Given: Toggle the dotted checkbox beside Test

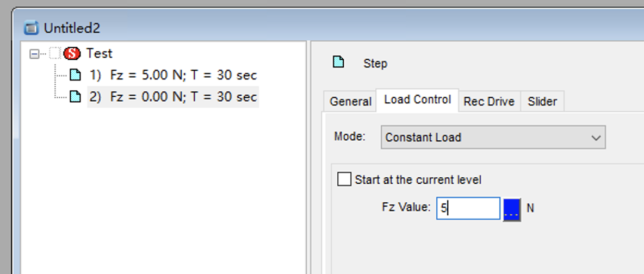Looking at the screenshot, I should (x=54, y=53).
